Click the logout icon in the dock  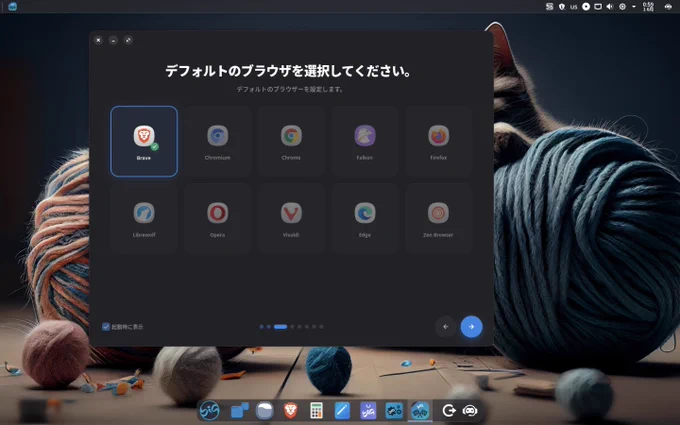tap(449, 410)
